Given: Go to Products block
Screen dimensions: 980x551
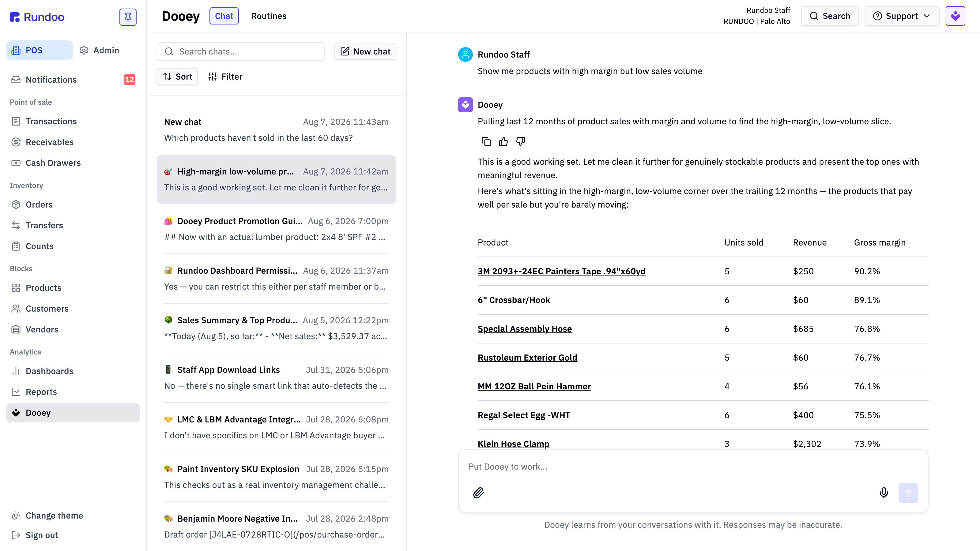Looking at the screenshot, I should (73, 288).
